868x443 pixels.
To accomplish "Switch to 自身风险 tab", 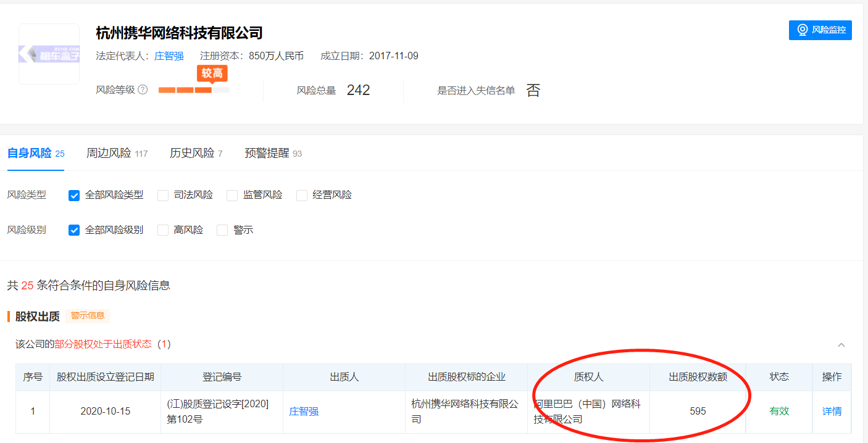I will click(x=36, y=153).
